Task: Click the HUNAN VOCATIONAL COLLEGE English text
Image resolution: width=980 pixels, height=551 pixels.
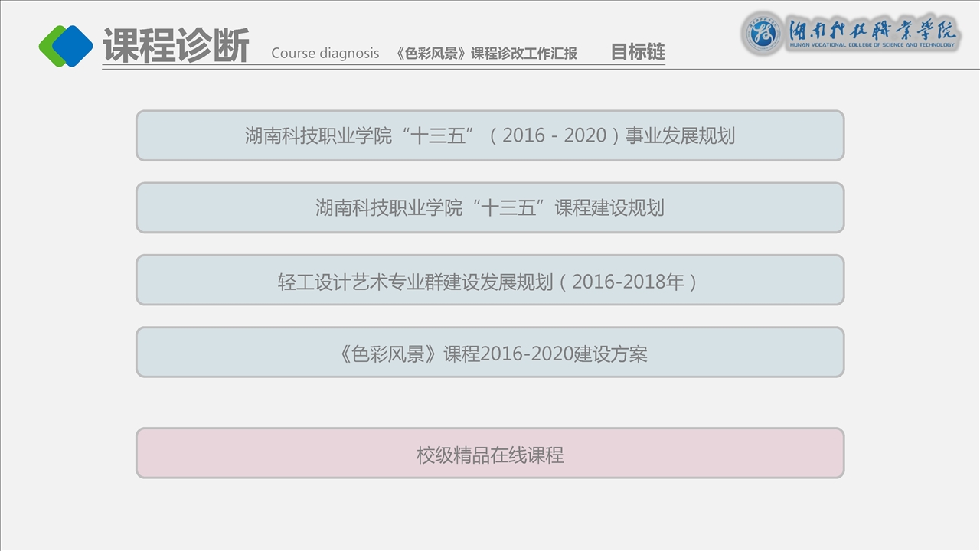Action: (x=873, y=46)
